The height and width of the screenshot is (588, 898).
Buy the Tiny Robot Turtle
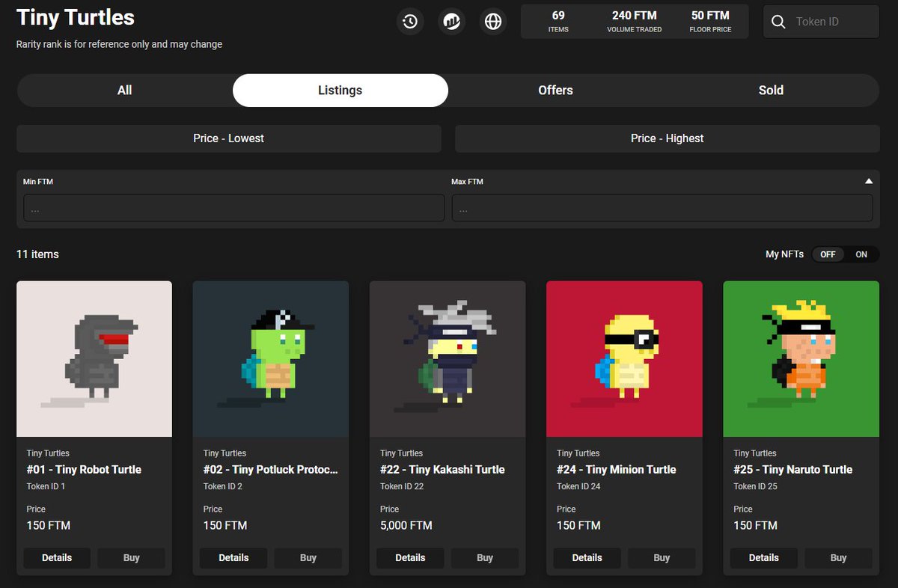132,558
